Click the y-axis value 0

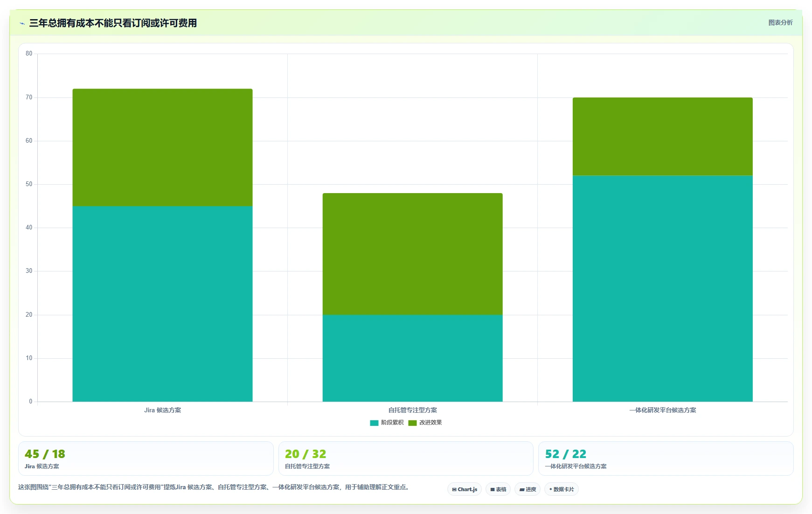point(31,402)
